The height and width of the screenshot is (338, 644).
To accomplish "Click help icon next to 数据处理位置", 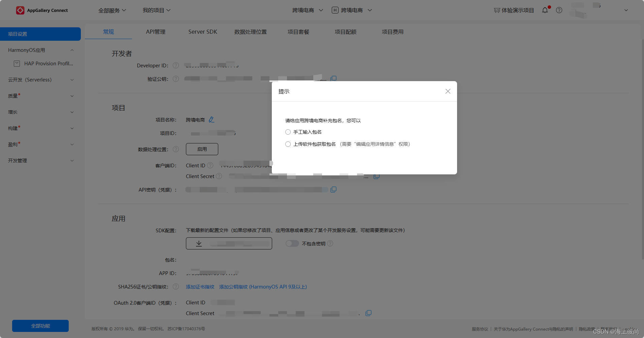I will [176, 149].
